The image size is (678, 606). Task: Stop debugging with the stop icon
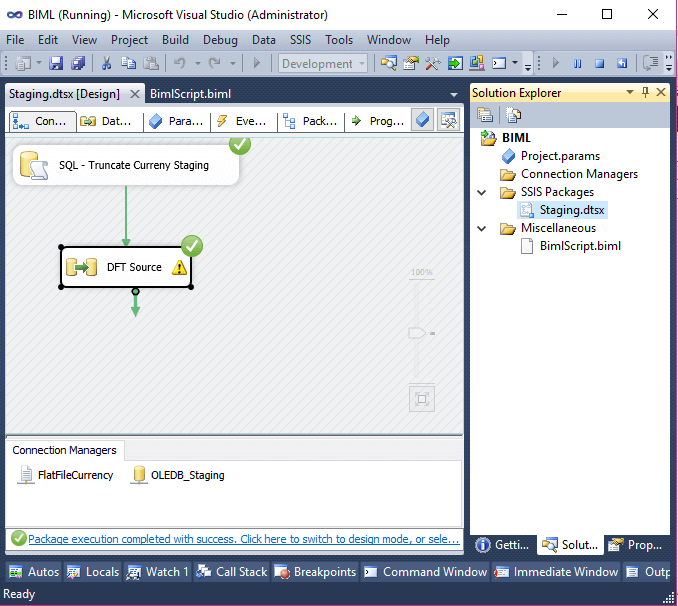click(599, 64)
